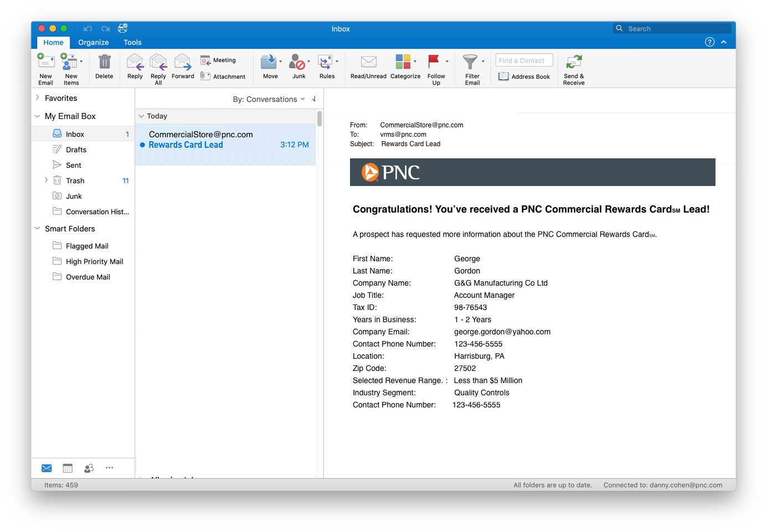Screen dimensions: 767x532
Task: Open the Drafts folder
Action: click(x=83, y=149)
